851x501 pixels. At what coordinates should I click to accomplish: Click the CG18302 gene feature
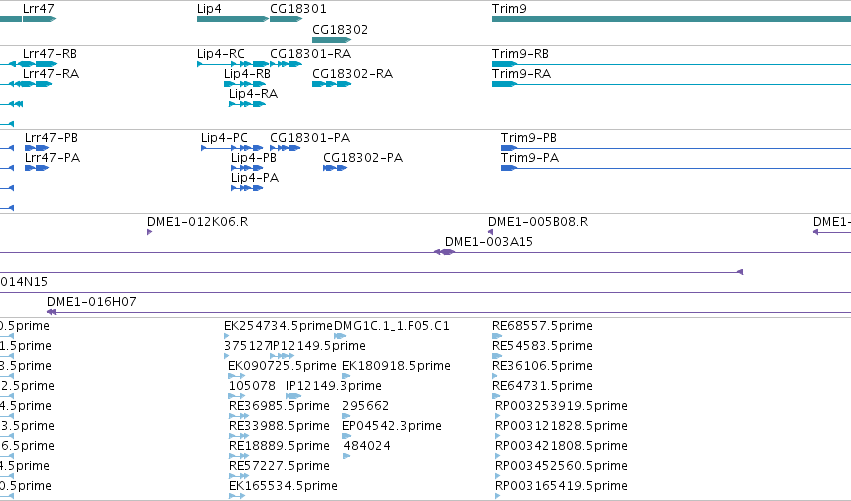tap(332, 40)
